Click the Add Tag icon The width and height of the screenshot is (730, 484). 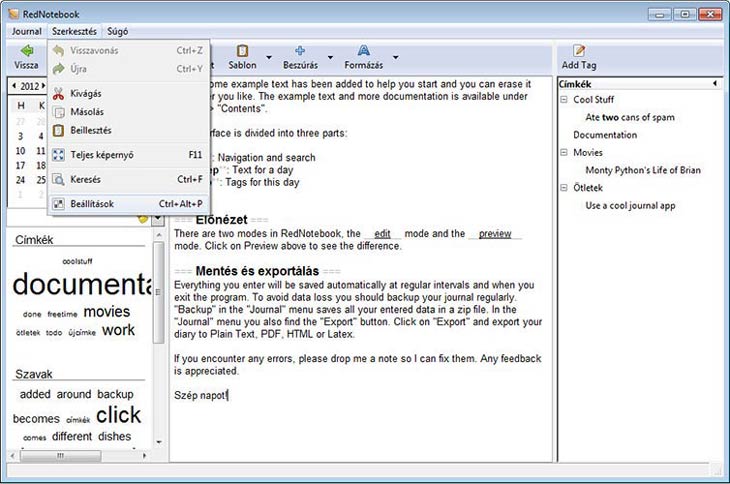click(577, 50)
